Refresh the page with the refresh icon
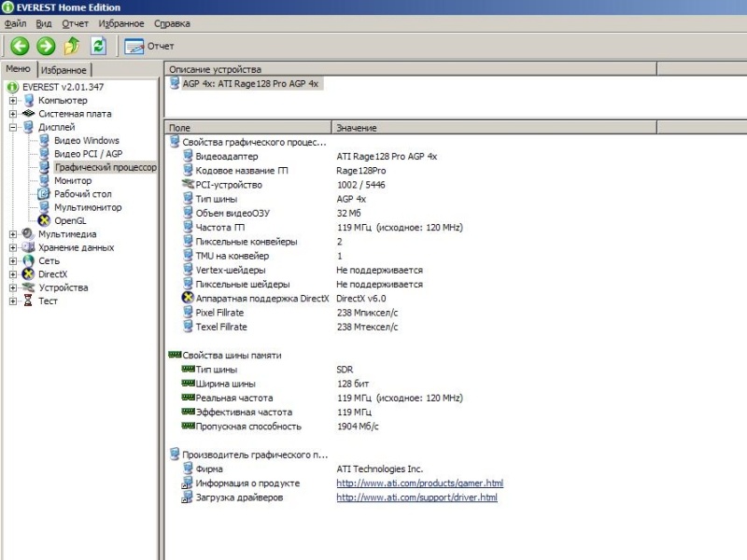The width and height of the screenshot is (747, 560). [98, 46]
